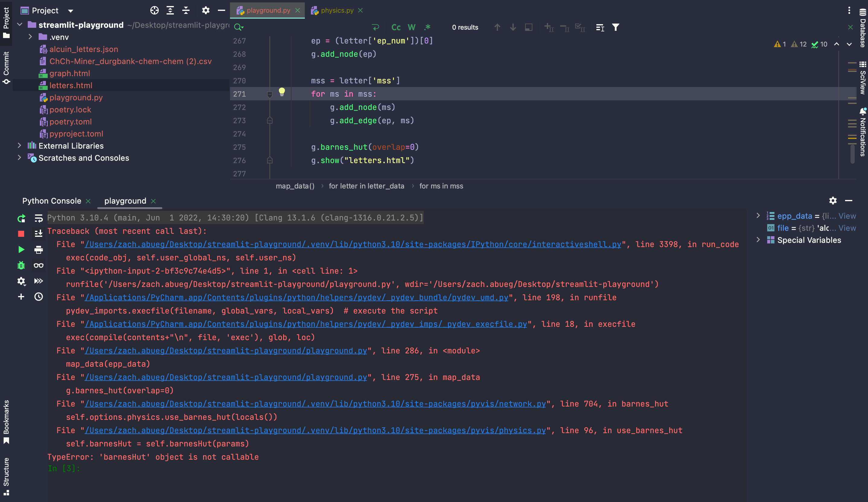Print the console output
Image resolution: width=868 pixels, height=502 pixels.
38,249
